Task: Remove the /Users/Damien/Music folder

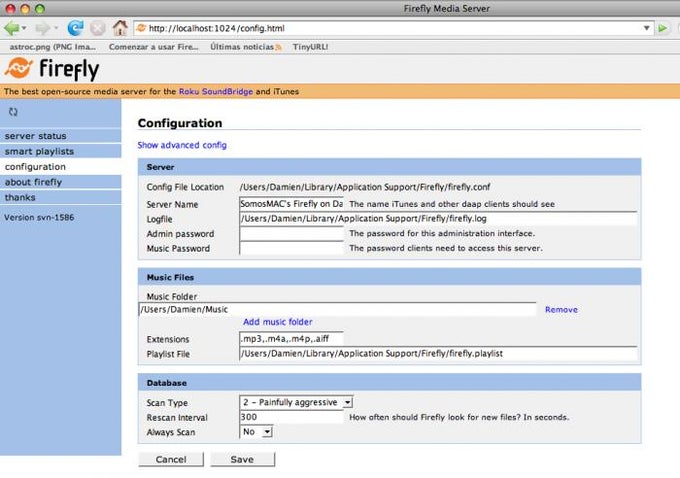Action: [x=561, y=310]
